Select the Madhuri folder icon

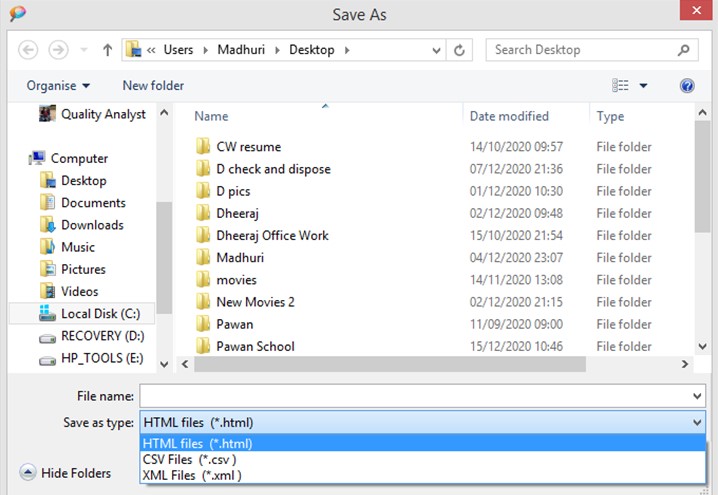click(203, 257)
